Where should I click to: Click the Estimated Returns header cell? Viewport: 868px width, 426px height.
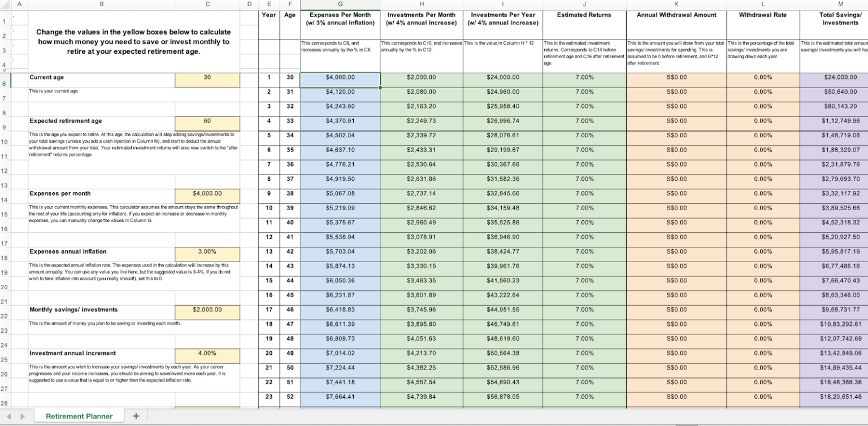tap(584, 15)
